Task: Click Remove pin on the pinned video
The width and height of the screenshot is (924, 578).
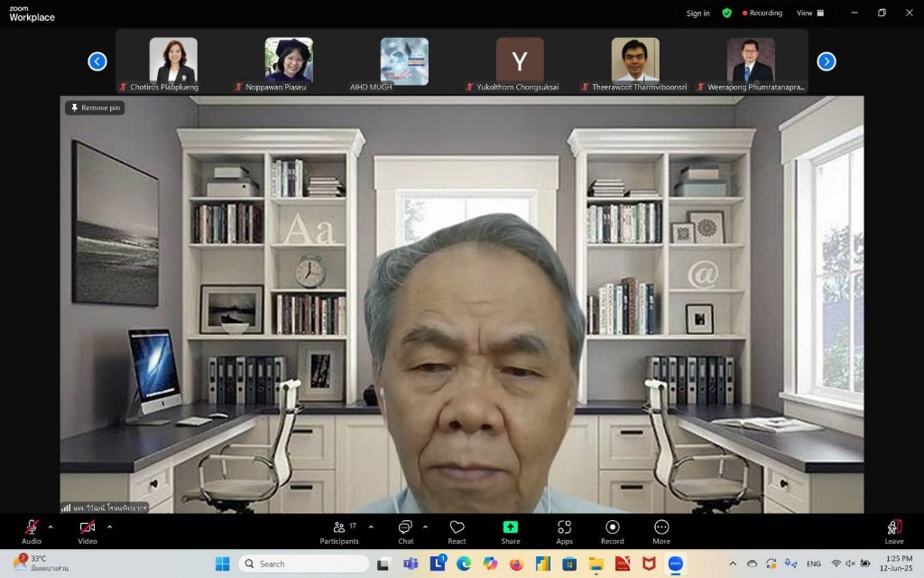Action: tap(95, 107)
